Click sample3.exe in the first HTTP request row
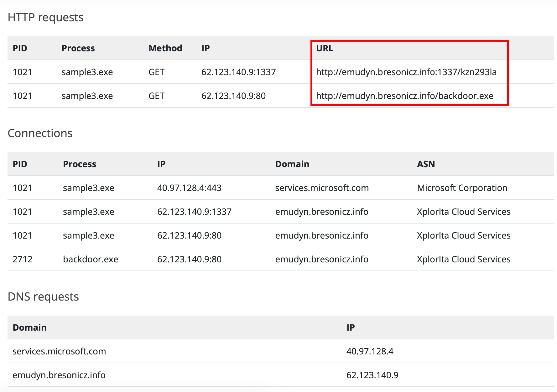 (x=87, y=72)
